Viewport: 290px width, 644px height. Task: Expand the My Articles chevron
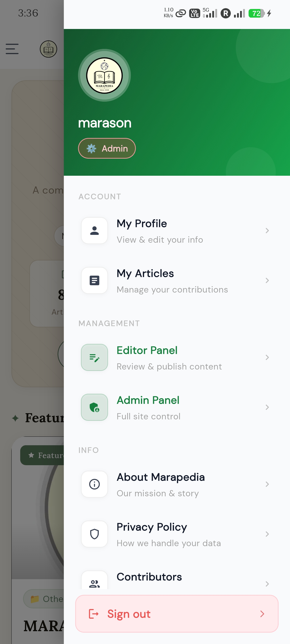click(x=267, y=280)
